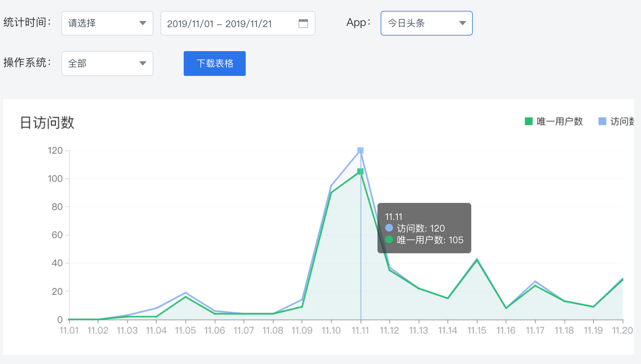The image size is (641, 364).
Task: Click the 11.19 x-axis label
Action: [x=593, y=330]
